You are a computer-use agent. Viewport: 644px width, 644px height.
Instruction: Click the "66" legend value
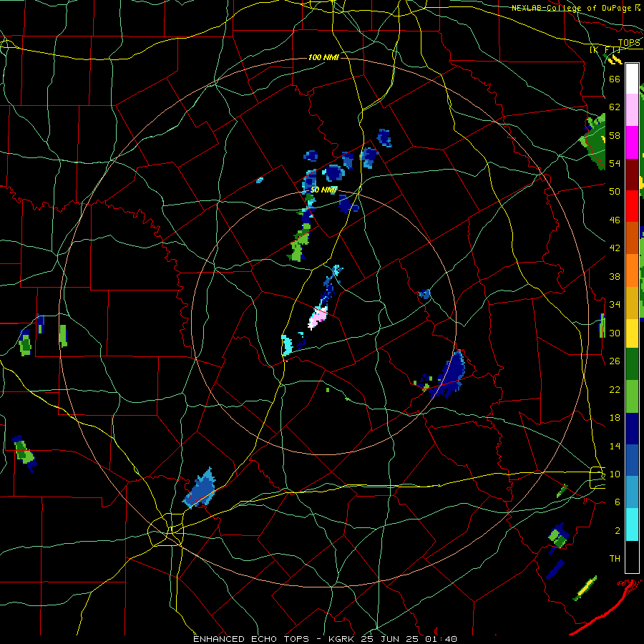[615, 79]
